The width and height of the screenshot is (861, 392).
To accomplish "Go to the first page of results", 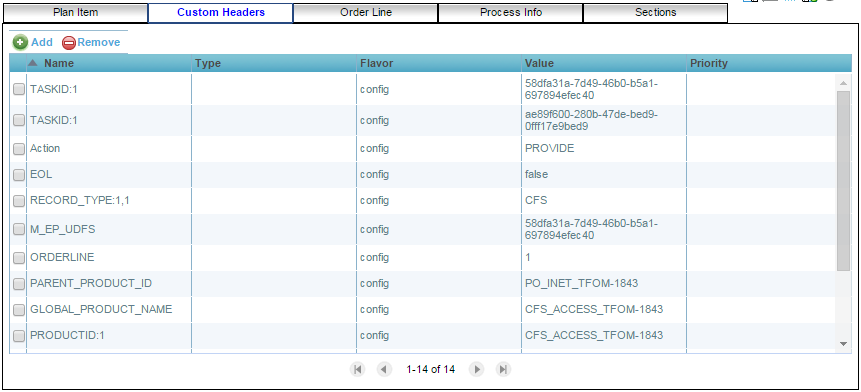I will tap(357, 369).
